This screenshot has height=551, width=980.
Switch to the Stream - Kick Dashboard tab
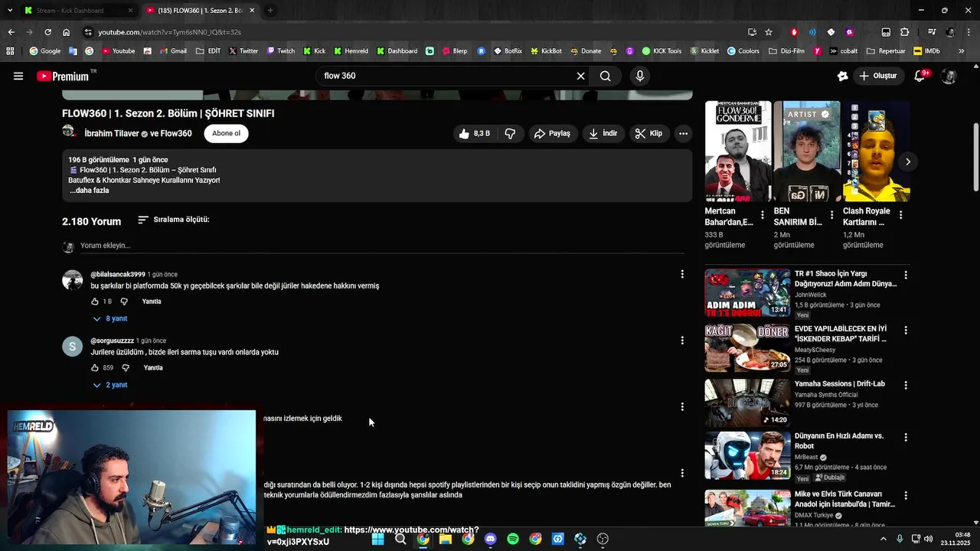[x=77, y=11]
